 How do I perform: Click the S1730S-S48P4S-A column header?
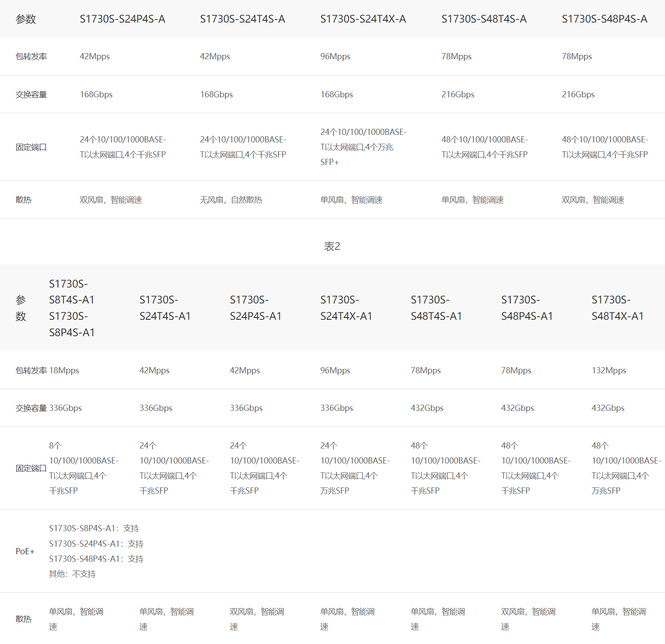point(604,19)
